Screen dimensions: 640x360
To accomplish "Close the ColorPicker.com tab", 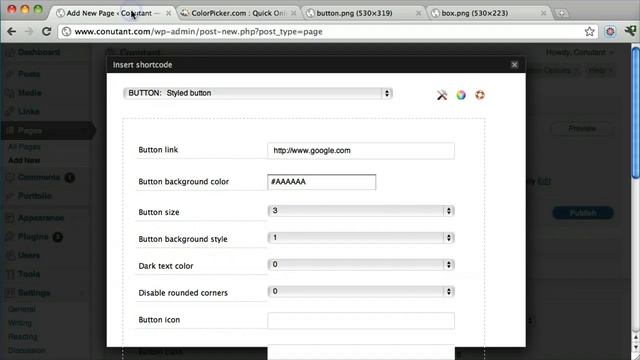I will (293, 13).
